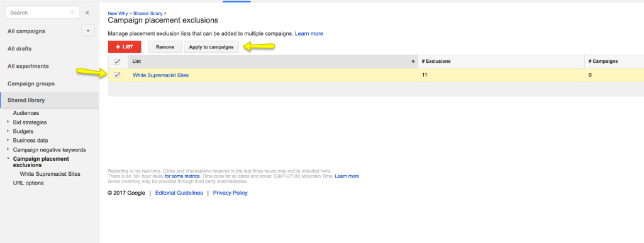Click the List column sort arrow
Screen dimensions: 644x243
[x=413, y=62]
